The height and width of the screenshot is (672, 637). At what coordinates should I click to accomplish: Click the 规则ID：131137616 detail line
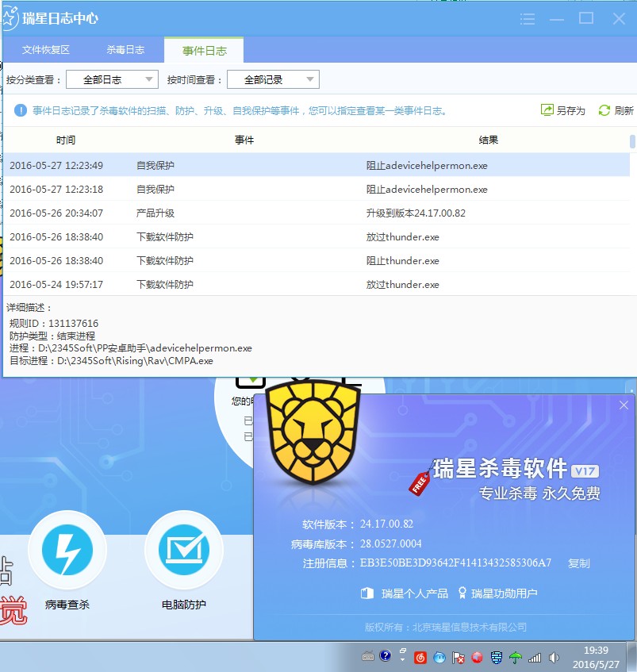click(54, 323)
